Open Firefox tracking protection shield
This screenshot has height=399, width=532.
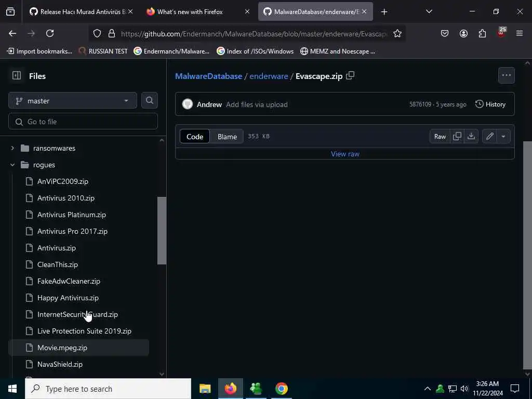pyautogui.click(x=97, y=33)
